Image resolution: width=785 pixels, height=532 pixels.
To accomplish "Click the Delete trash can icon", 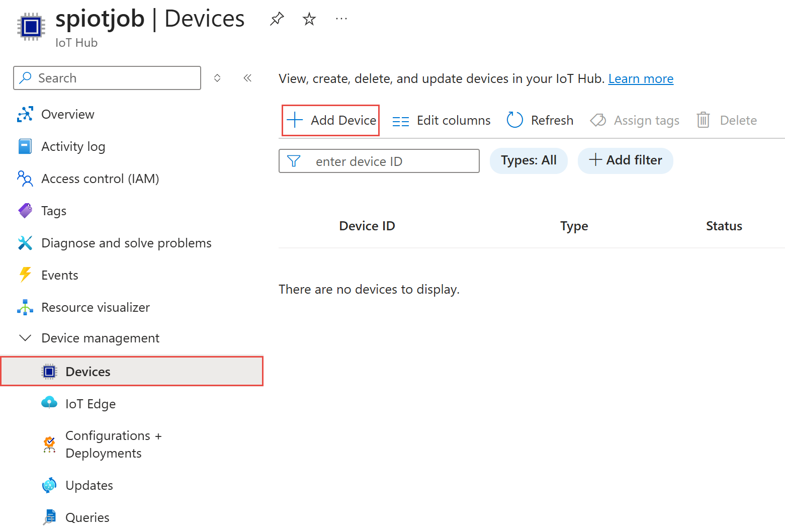I will tap(703, 120).
